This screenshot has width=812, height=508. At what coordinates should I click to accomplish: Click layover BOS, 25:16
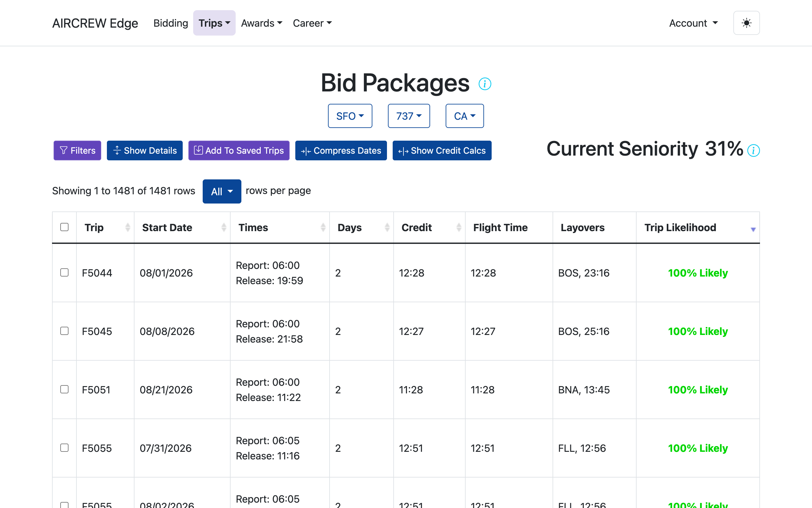coord(584,331)
